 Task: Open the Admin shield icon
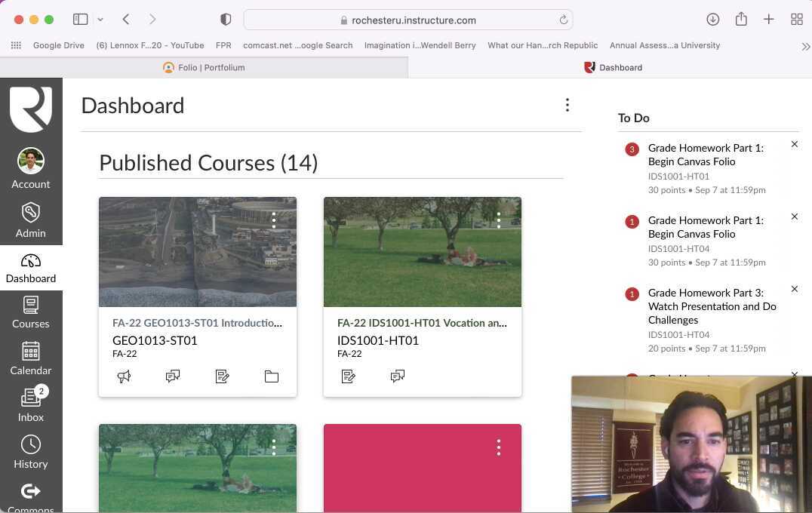[30, 219]
